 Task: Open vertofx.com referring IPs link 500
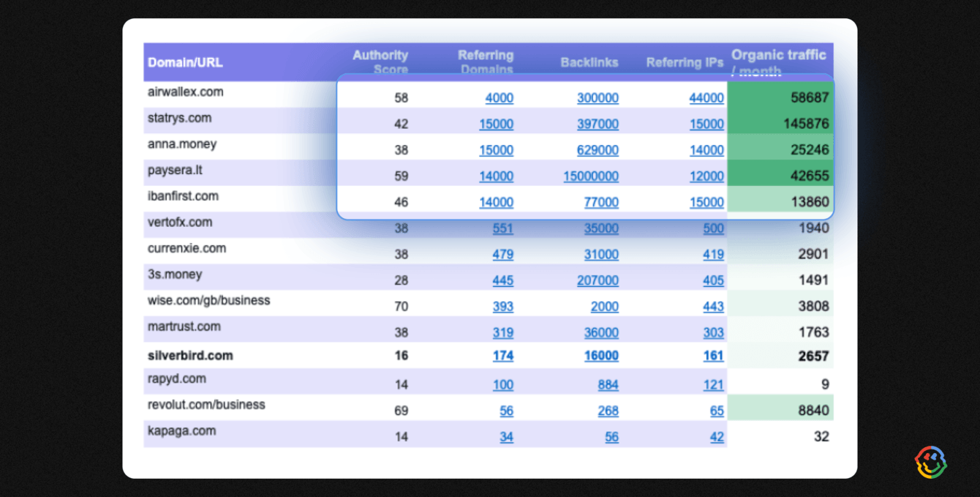pos(714,228)
